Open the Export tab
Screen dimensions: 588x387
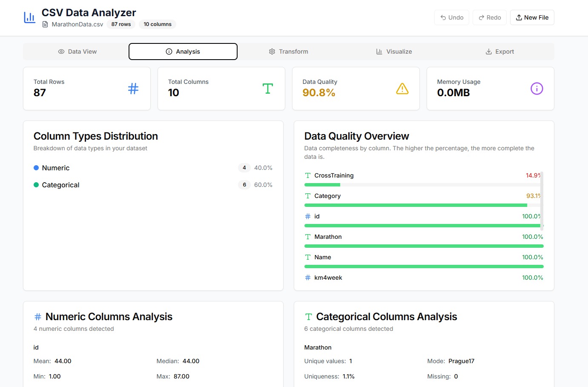(500, 52)
